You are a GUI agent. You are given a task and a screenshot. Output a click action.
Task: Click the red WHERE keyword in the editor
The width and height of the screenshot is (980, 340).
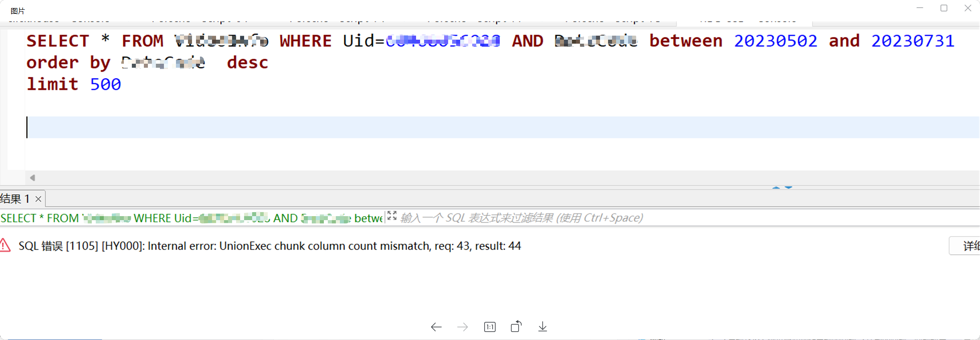coord(306,41)
